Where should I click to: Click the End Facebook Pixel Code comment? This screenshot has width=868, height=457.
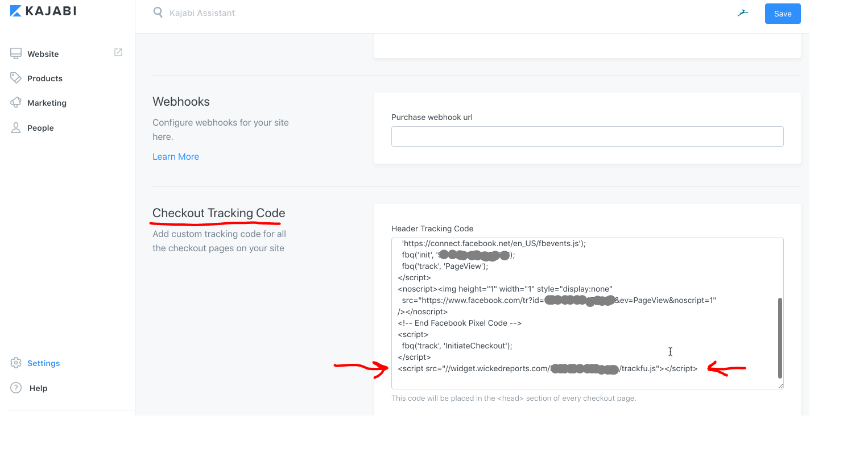point(460,323)
